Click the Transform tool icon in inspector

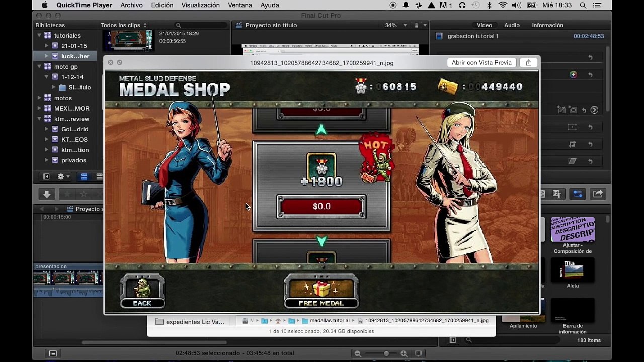pyautogui.click(x=572, y=127)
